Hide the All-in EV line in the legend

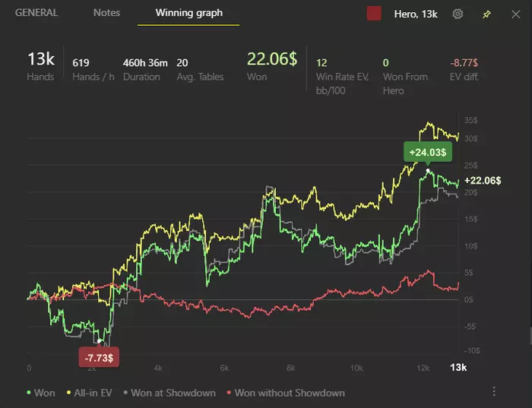click(93, 393)
